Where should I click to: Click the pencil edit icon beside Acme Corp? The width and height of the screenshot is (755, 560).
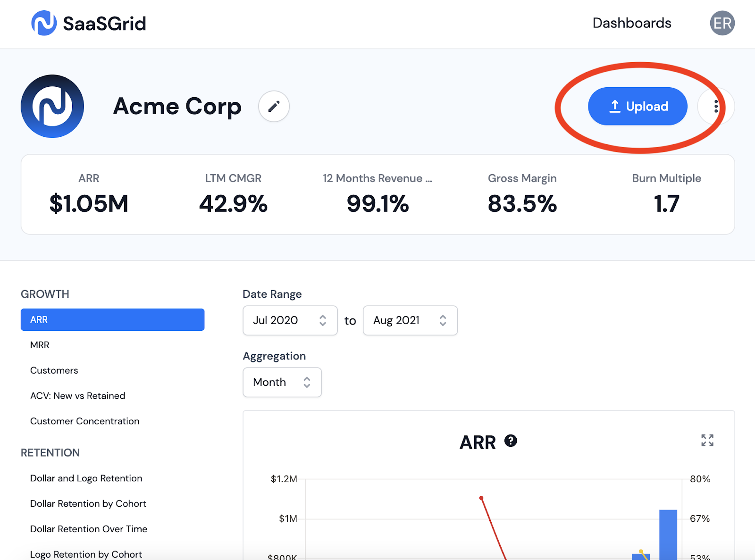274,106
